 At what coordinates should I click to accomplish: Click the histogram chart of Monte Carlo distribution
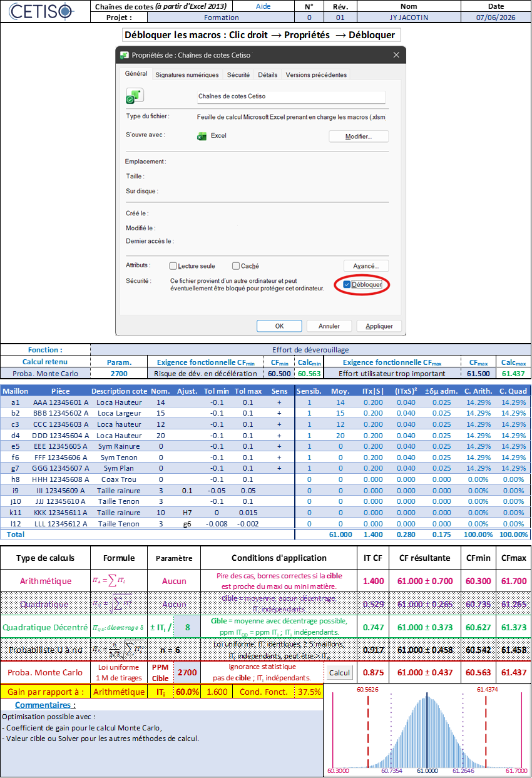point(427,729)
